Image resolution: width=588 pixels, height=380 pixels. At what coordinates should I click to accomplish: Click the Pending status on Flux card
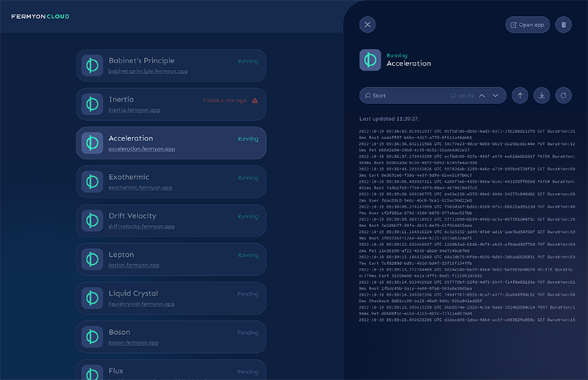point(247,372)
